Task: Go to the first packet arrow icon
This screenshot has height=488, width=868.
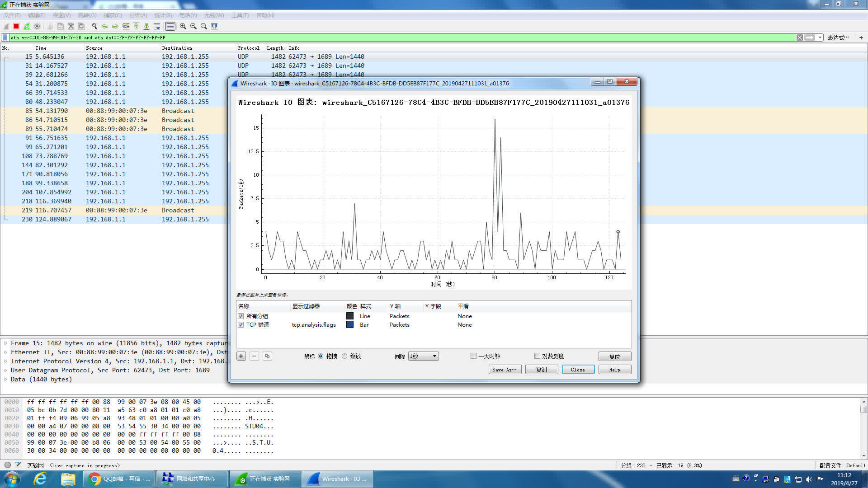Action: (x=136, y=26)
